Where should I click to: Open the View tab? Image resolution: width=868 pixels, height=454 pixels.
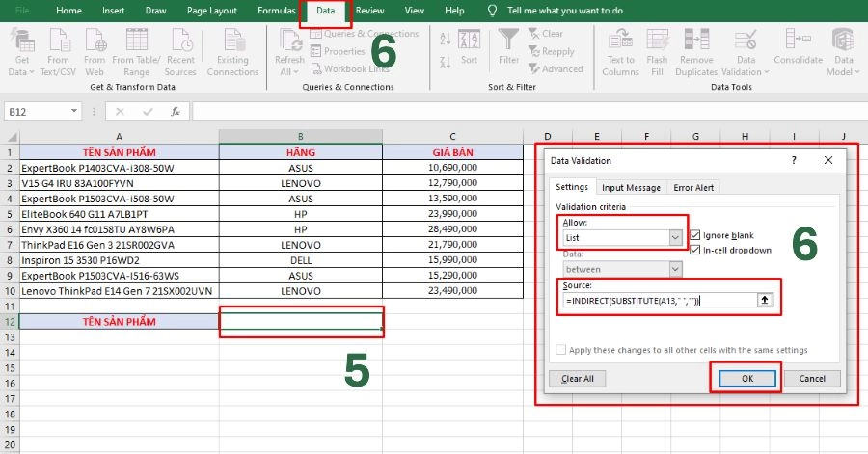coord(414,11)
